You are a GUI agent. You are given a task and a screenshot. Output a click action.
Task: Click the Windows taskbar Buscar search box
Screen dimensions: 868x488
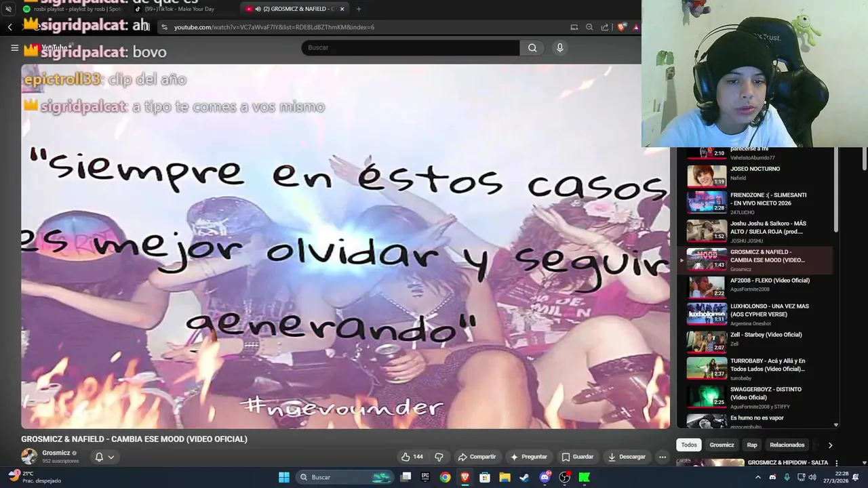coord(344,477)
